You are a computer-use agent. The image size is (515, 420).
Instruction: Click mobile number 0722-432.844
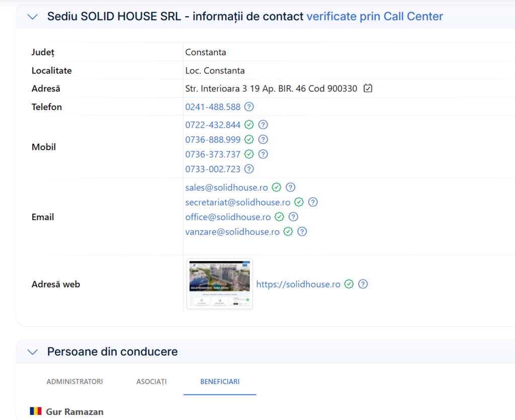[213, 125]
